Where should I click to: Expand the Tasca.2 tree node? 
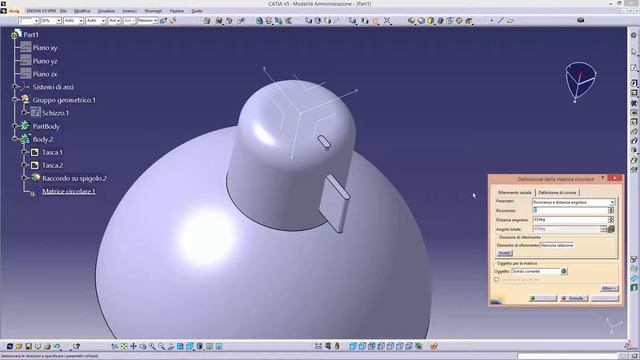pos(24,165)
